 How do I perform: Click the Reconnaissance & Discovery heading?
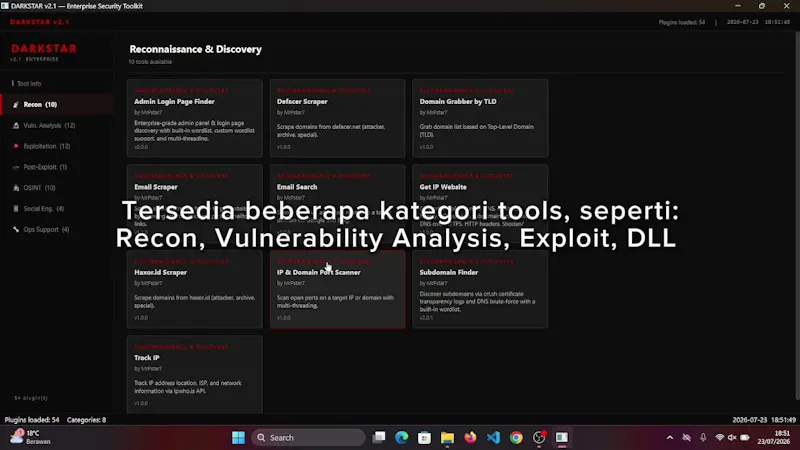click(x=195, y=49)
